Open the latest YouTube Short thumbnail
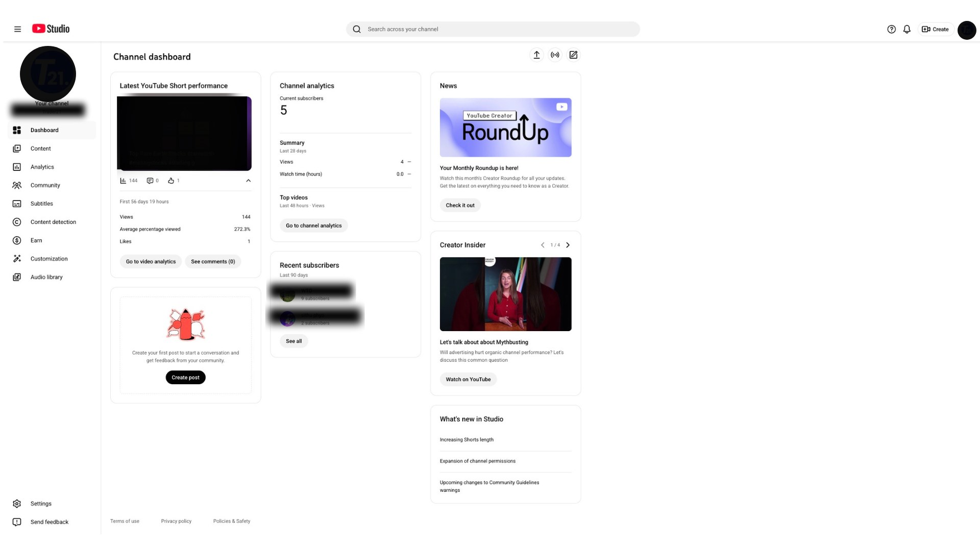This screenshot has width=980, height=551. (184, 133)
